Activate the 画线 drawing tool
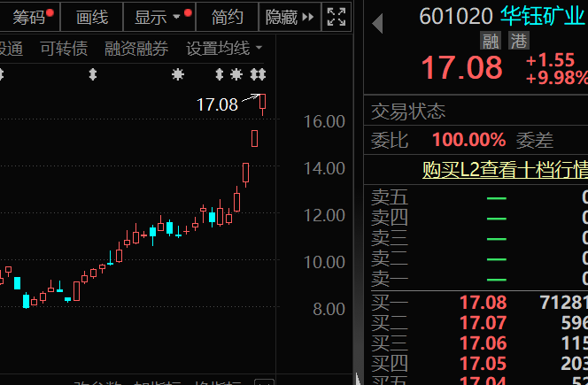 coord(92,17)
